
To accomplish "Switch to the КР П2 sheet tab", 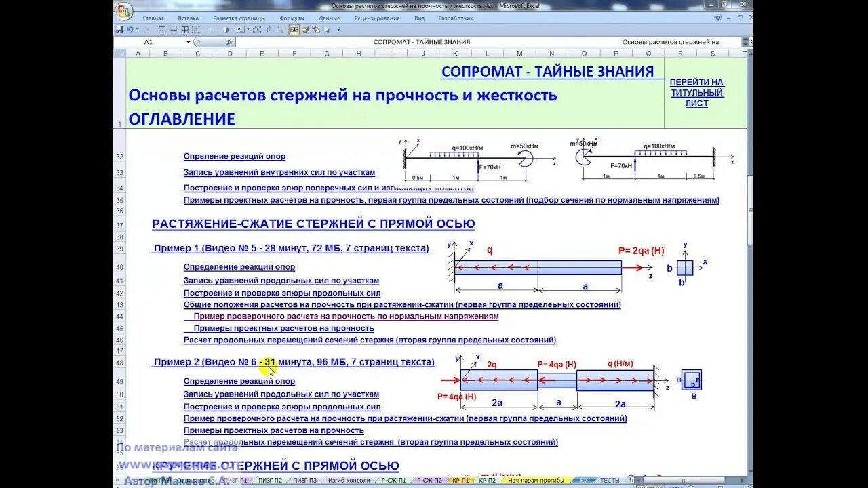I will coord(487,481).
